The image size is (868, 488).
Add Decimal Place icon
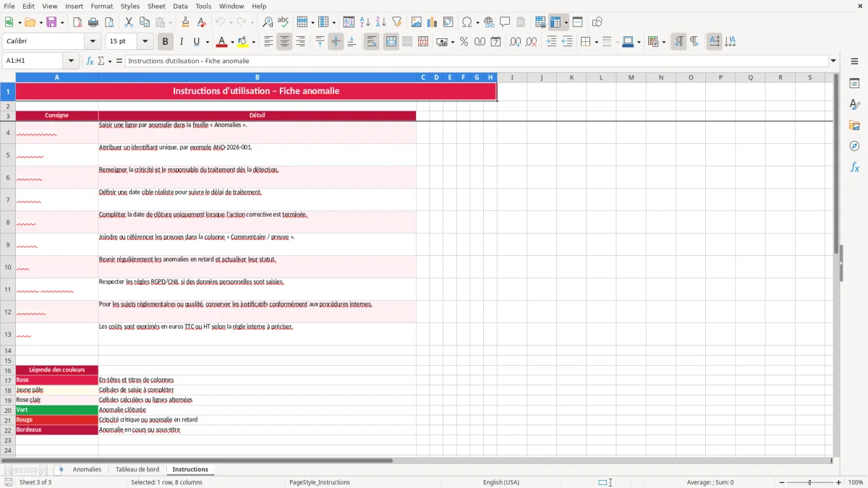[x=515, y=42]
